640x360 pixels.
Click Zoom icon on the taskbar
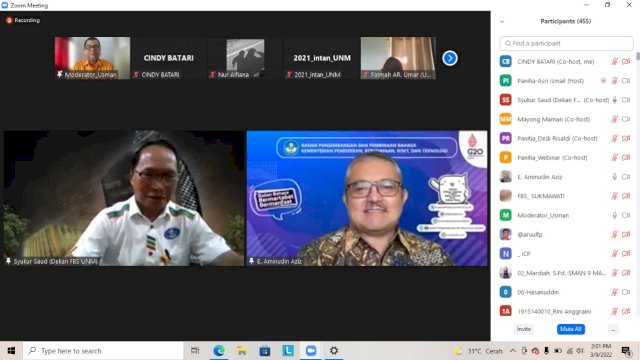tap(311, 351)
